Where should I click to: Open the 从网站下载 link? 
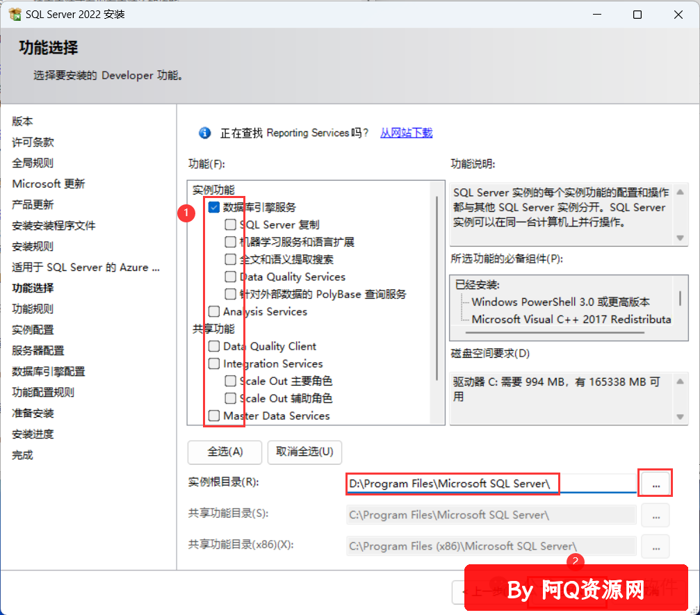coord(406,133)
